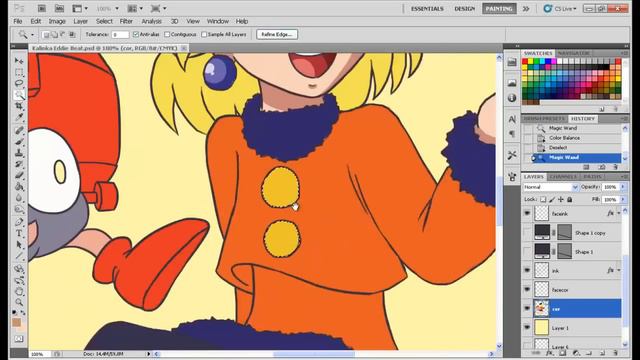640x360 pixels.
Task: Hide the ink layer
Action: click(527, 270)
